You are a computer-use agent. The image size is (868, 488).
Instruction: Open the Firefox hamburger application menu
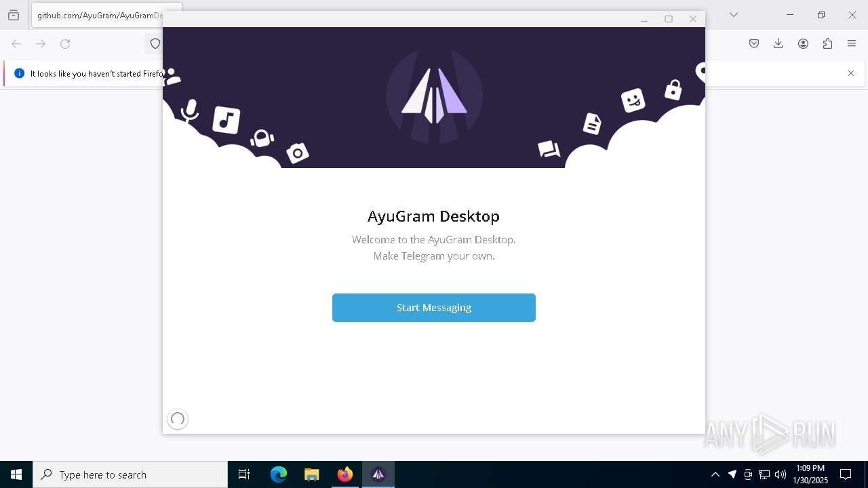[x=852, y=44]
